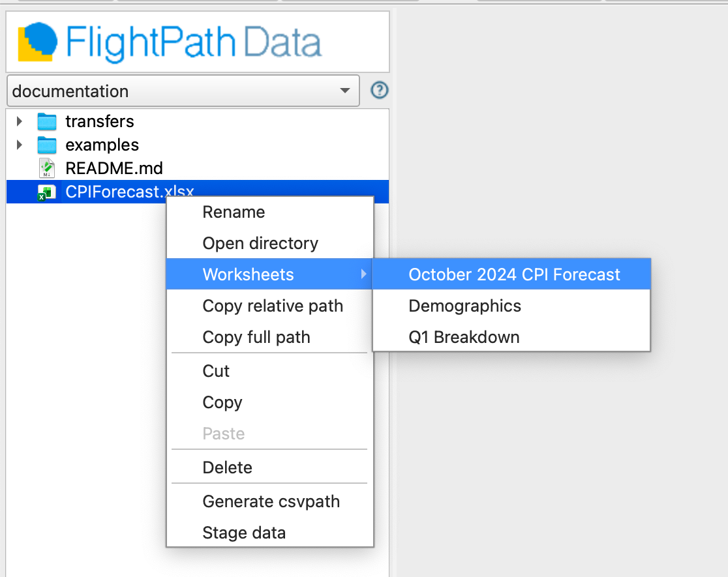
Task: Expand the examples folder tree arrow
Action: [x=19, y=145]
